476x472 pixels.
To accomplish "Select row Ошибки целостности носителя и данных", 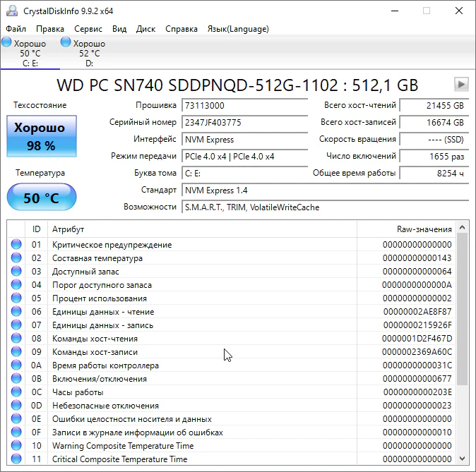I will [232, 418].
